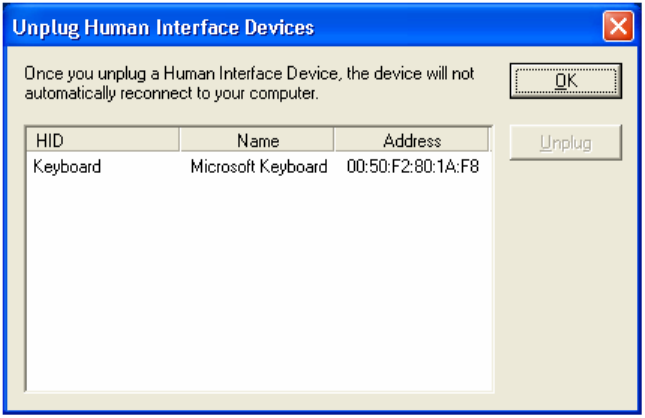Close the Unplug Human Interface Devices dialog
Image resolution: width=645 pixels, height=418 pixels.
click(x=619, y=25)
